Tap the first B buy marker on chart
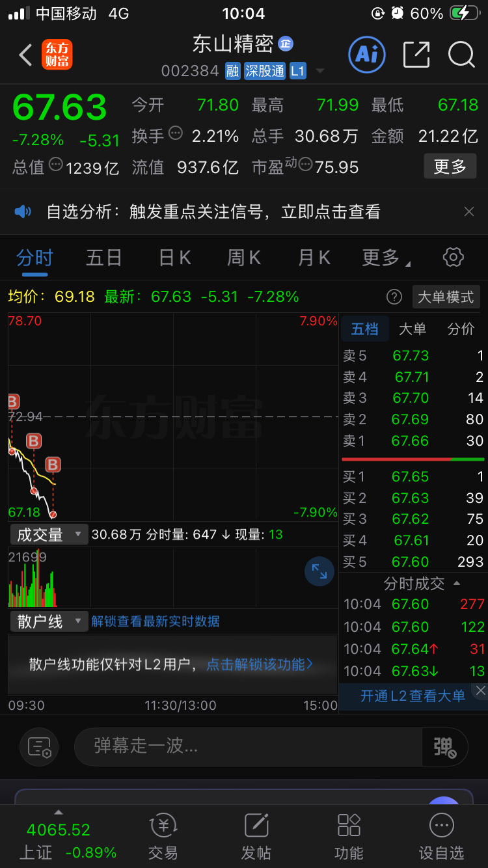This screenshot has width=488, height=868. 13,401
